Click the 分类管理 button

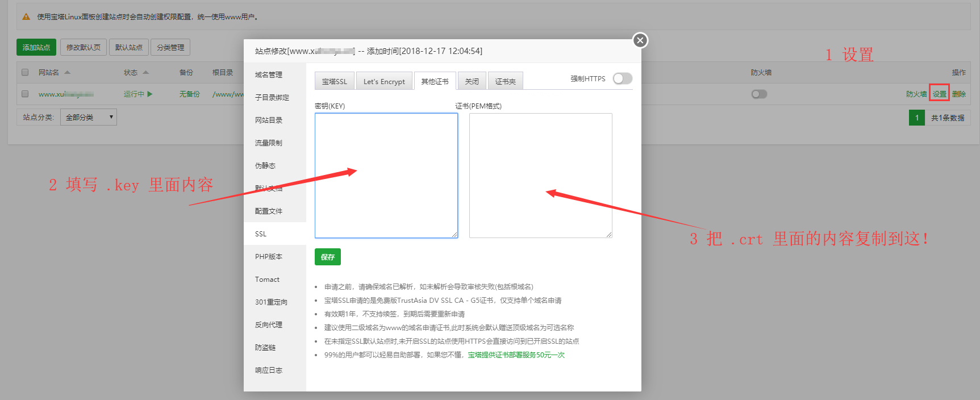click(x=170, y=47)
